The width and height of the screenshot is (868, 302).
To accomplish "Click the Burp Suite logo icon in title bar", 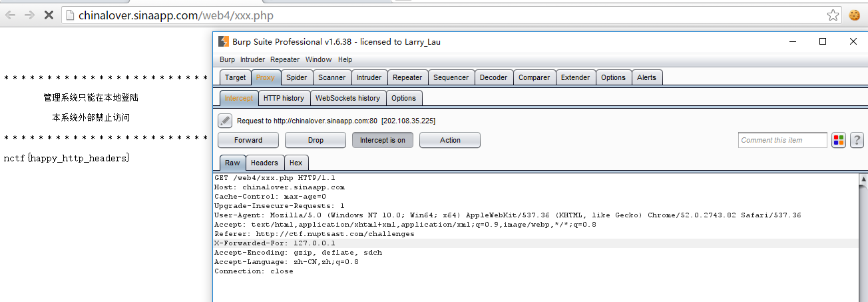I will (224, 41).
